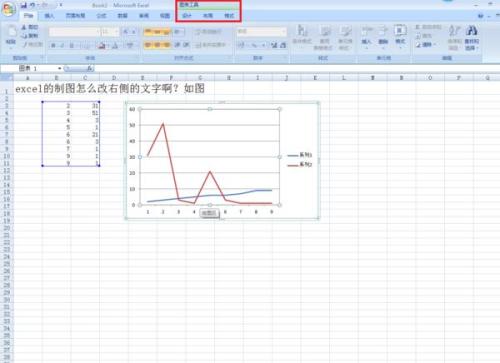Toggle Middle Align in alignment group
Viewport: 500px width, 363px height.
coord(157,32)
